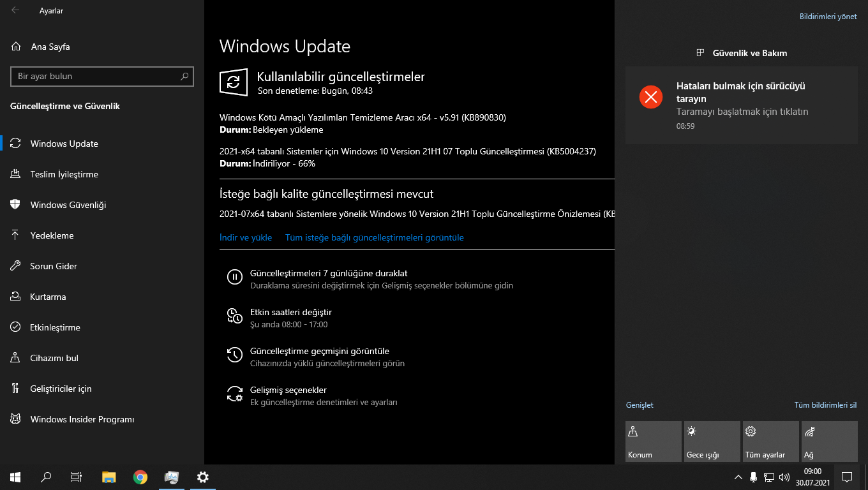868x490 pixels.
Task: Open Ana Sayfa home page
Action: [x=50, y=47]
